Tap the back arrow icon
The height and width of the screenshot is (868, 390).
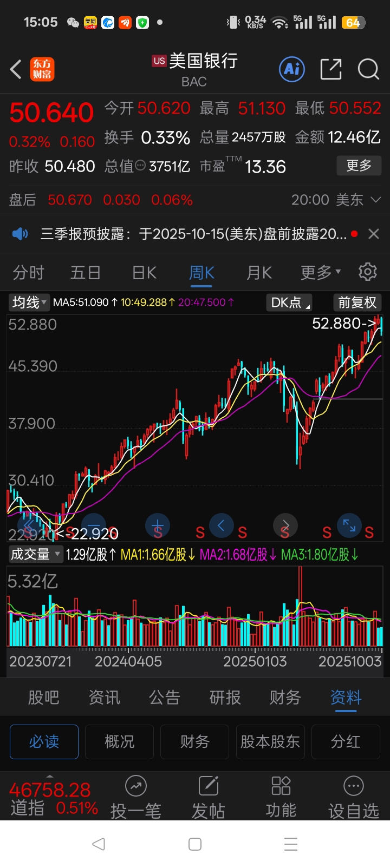pos(16,69)
